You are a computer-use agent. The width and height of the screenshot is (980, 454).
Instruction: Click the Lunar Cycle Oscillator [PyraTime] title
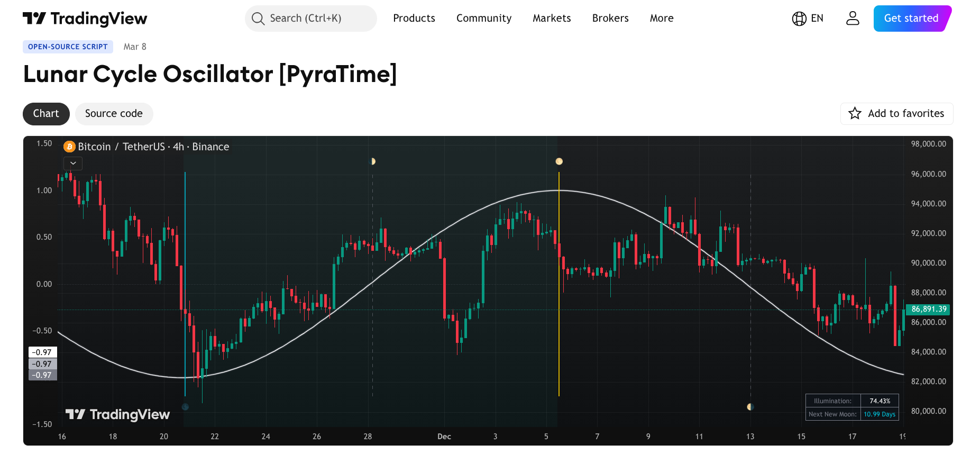click(210, 74)
